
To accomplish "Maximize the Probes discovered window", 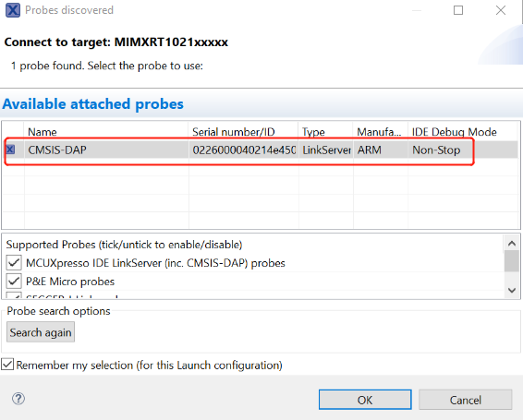I will pyautogui.click(x=458, y=10).
